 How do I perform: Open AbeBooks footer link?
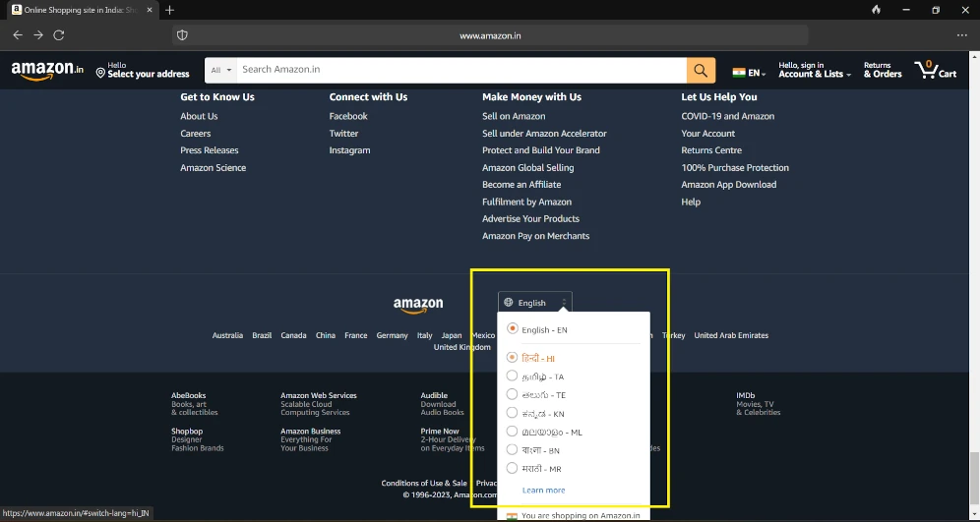[195, 404]
